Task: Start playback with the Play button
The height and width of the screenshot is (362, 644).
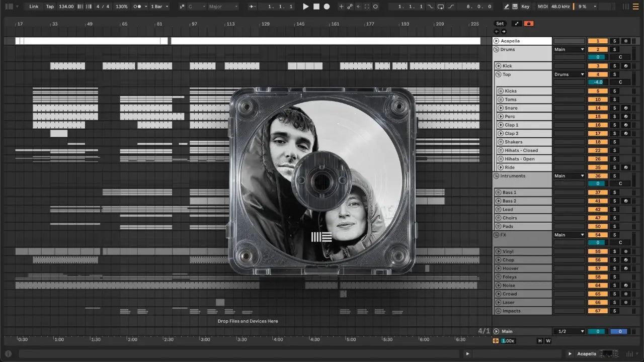Action: [x=305, y=7]
